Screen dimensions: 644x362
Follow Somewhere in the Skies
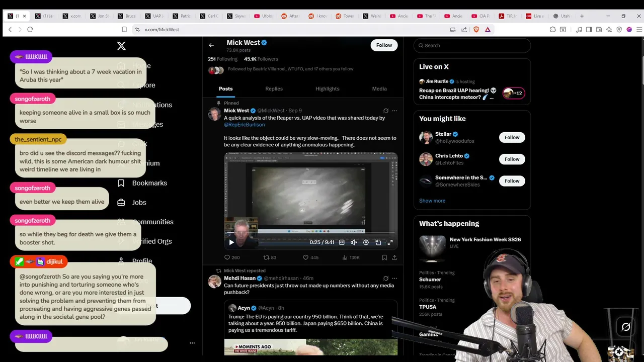pos(512,181)
